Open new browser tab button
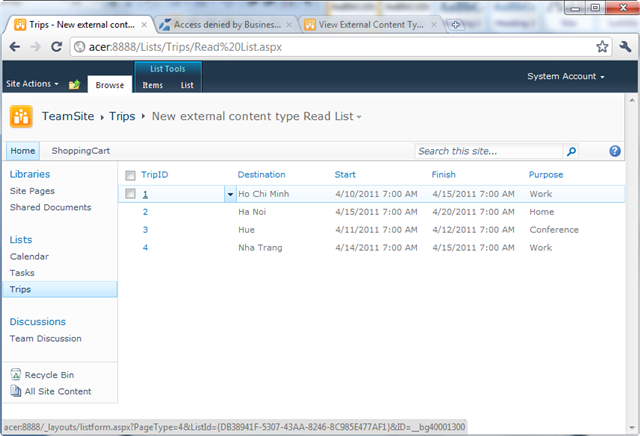Screen dimensions: 640x436 point(456,25)
